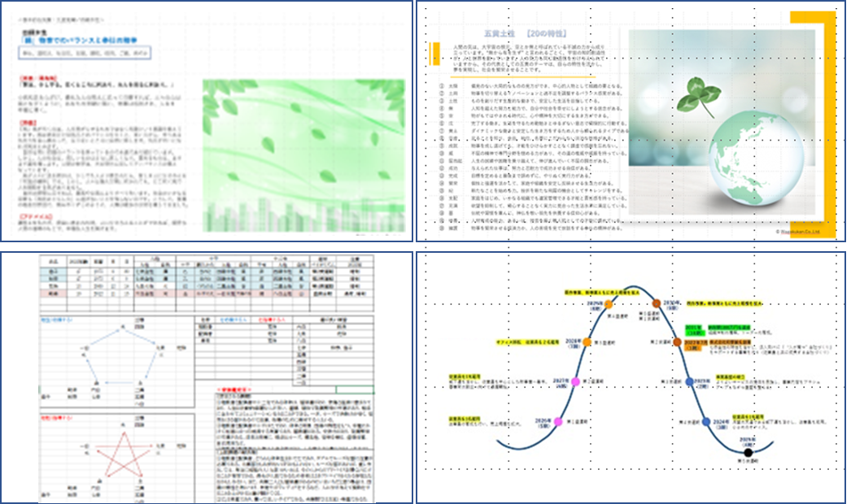Open the sine curve timeline page thumbnail
851x504 pixels.
point(631,377)
